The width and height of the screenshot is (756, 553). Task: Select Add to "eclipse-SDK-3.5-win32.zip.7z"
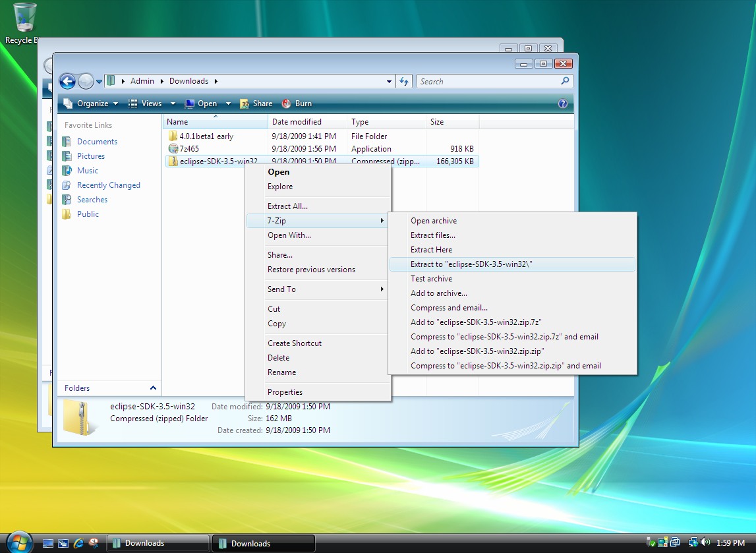(512, 322)
